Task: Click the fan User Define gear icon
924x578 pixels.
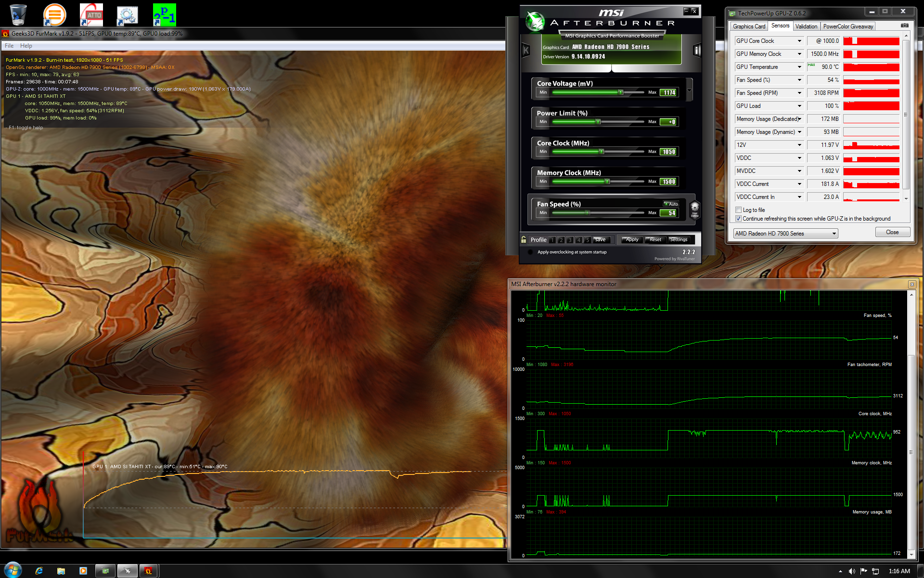Action: pyautogui.click(x=694, y=209)
